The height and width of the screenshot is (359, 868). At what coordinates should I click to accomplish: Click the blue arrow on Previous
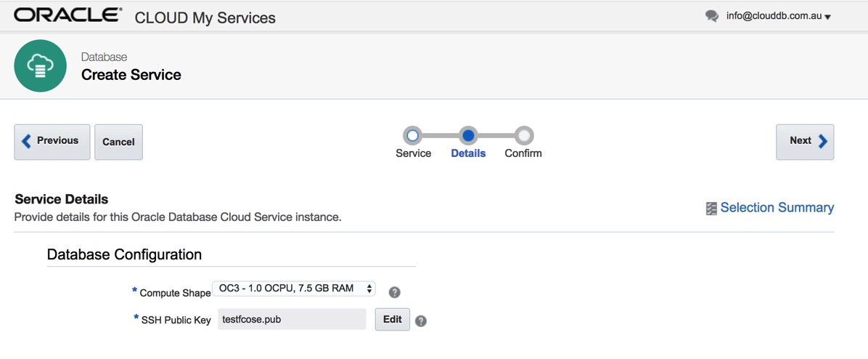27,141
